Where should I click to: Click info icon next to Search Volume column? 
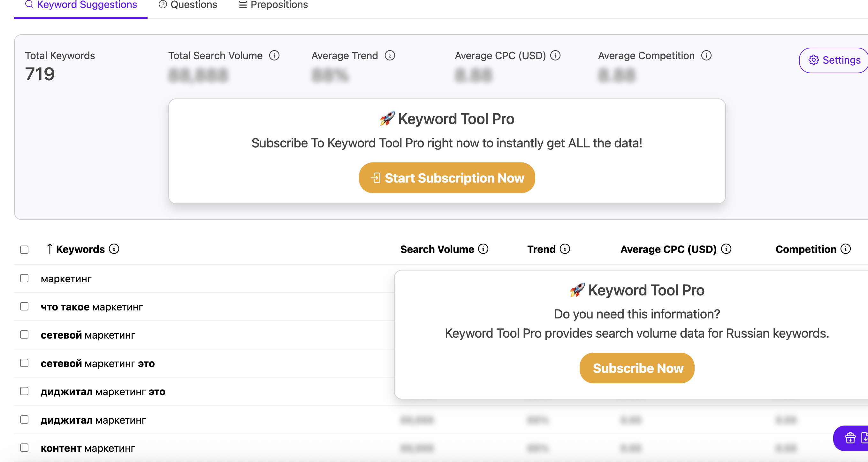pyautogui.click(x=483, y=249)
